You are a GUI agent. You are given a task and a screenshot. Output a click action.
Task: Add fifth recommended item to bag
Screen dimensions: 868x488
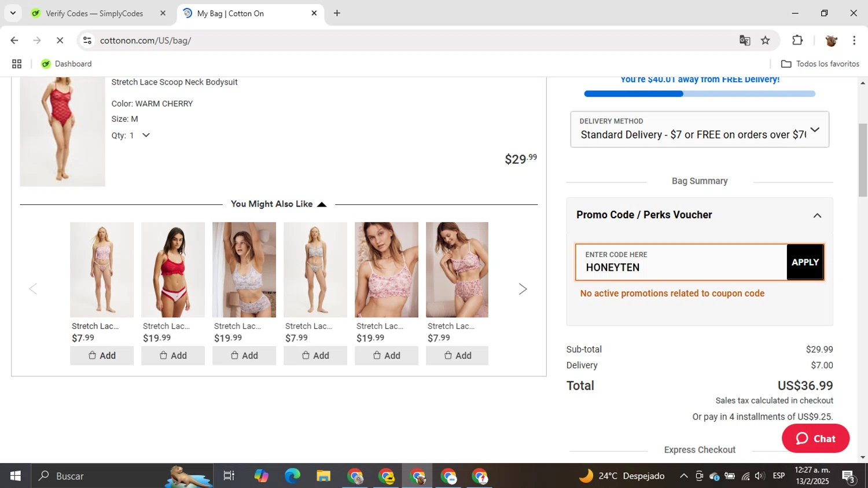(387, 355)
